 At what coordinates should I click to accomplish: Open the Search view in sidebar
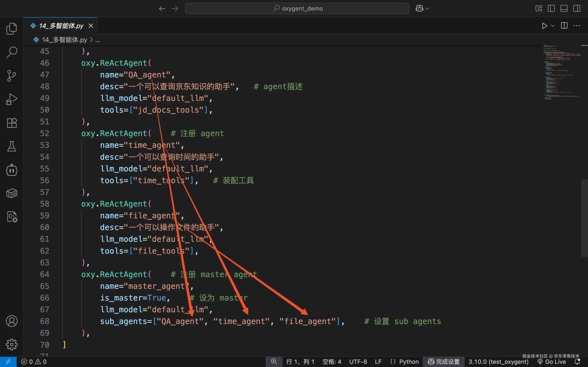[11, 52]
